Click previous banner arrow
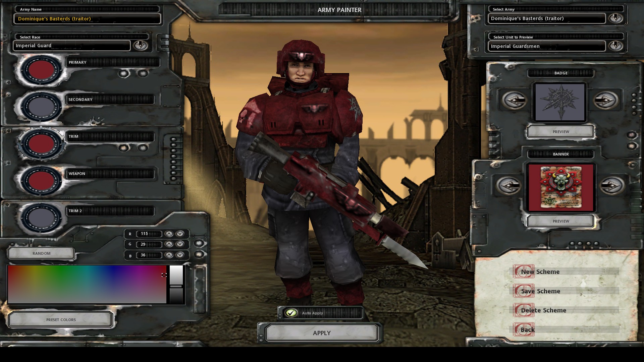 tap(509, 185)
